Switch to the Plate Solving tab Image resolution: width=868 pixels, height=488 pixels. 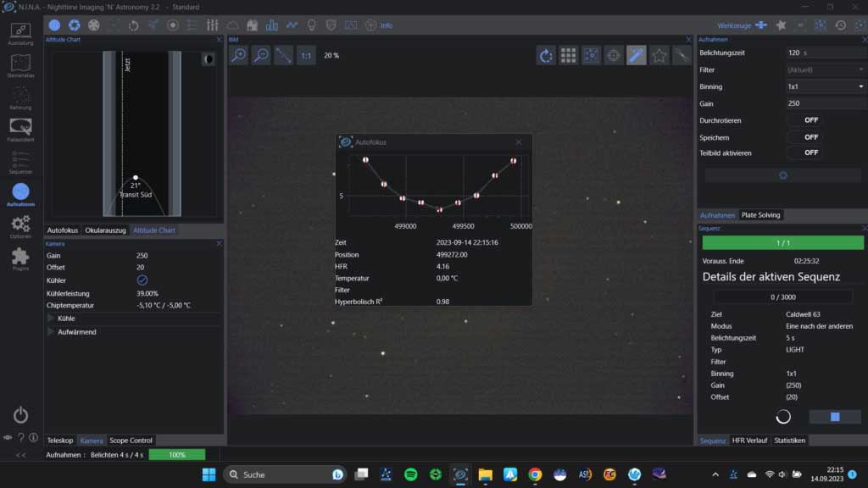click(x=759, y=215)
